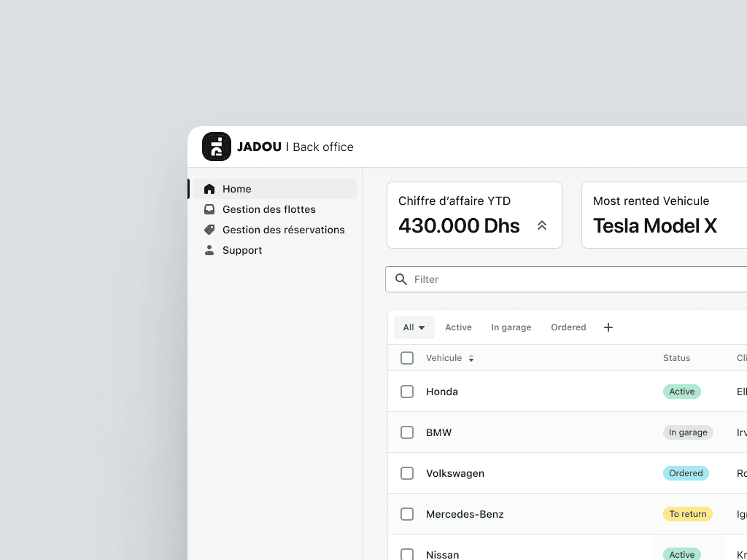747x560 pixels.
Task: Open Home in the sidebar
Action: tap(274, 189)
